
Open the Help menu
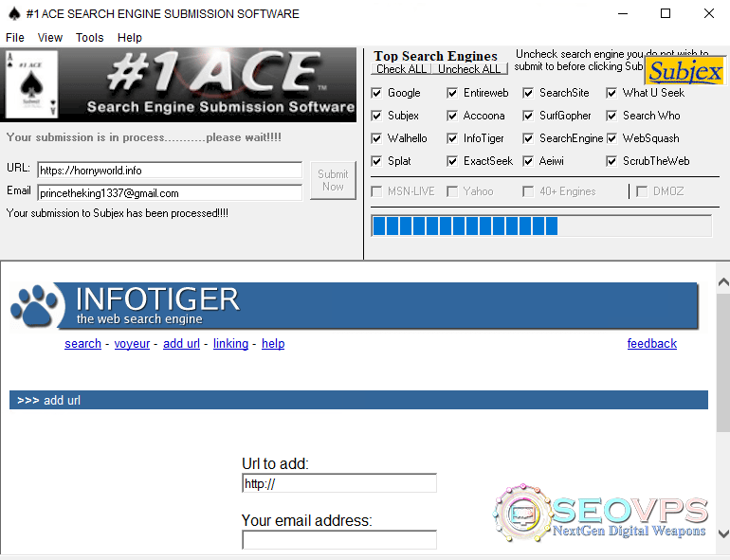click(130, 38)
